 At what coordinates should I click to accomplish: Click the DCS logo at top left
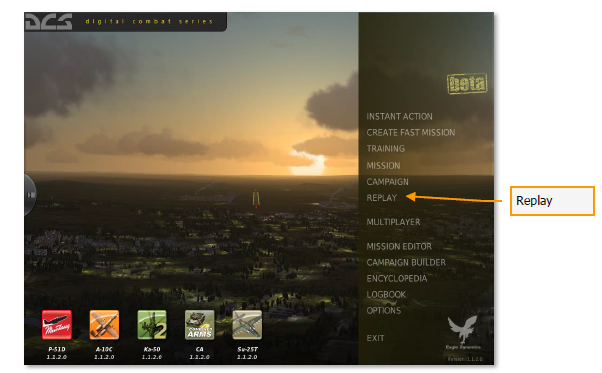pyautogui.click(x=49, y=21)
